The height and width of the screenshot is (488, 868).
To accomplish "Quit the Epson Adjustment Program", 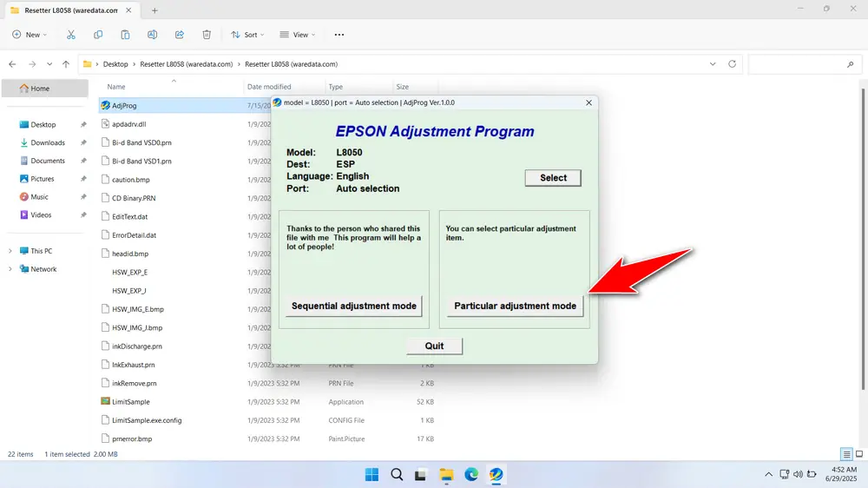I will (x=434, y=346).
